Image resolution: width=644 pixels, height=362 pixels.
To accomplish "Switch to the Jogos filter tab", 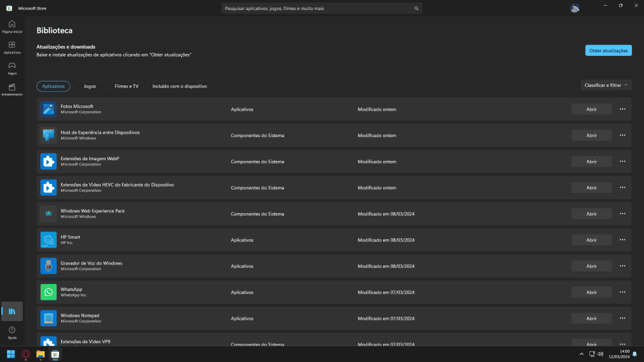I will coord(89,86).
